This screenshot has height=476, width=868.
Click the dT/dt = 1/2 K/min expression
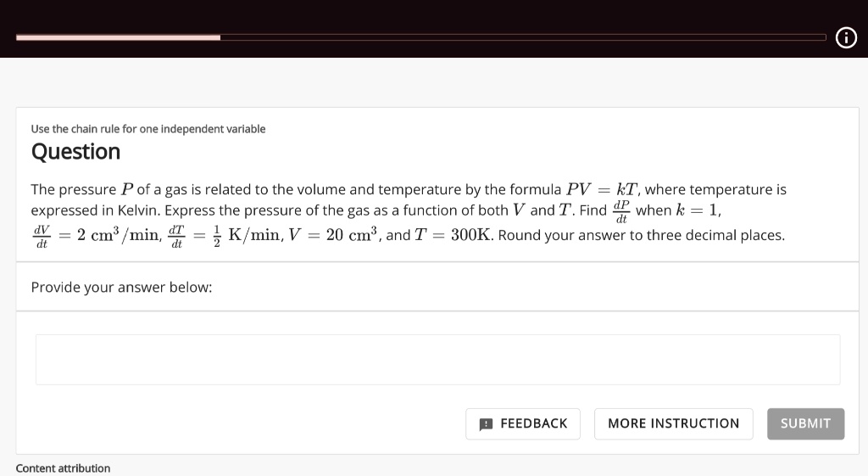225,236
